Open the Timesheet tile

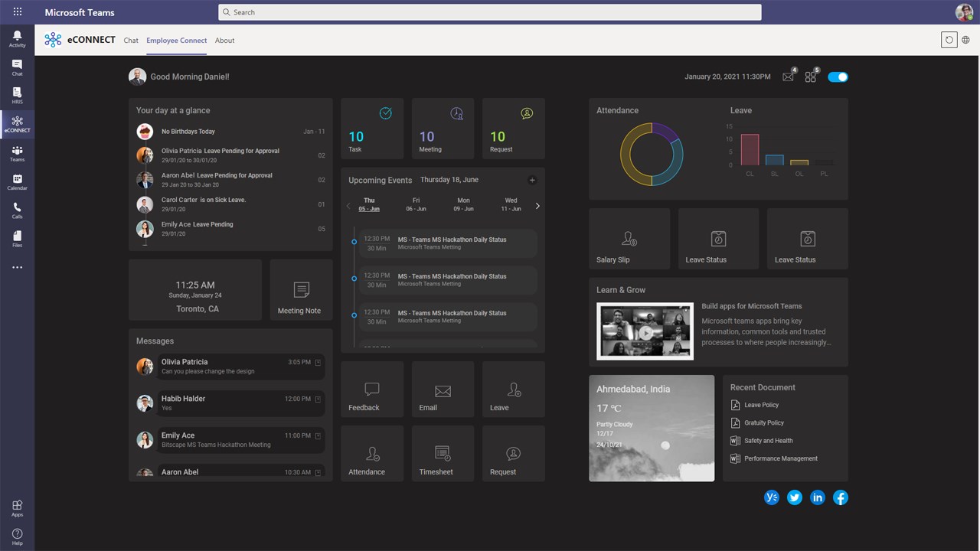pos(443,453)
